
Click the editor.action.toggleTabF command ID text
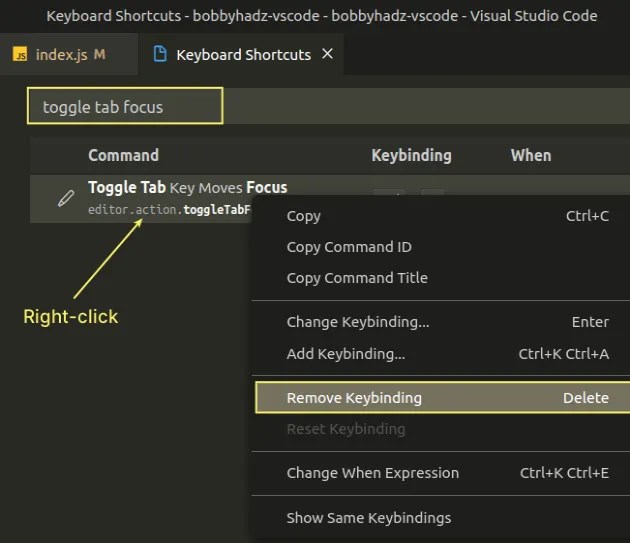(169, 209)
